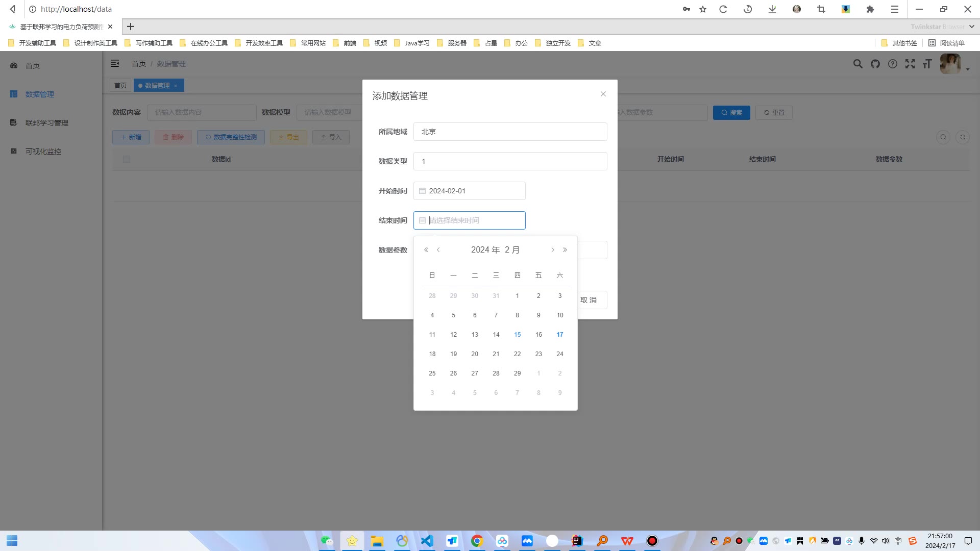Tick the table header select-all checkbox
This screenshot has width=980, height=551.
127,159
